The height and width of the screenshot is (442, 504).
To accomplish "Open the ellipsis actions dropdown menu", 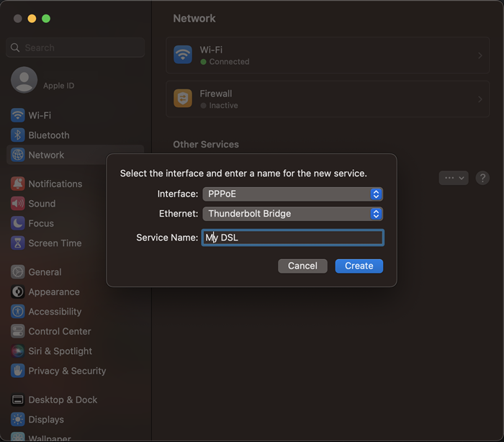I will click(x=454, y=178).
